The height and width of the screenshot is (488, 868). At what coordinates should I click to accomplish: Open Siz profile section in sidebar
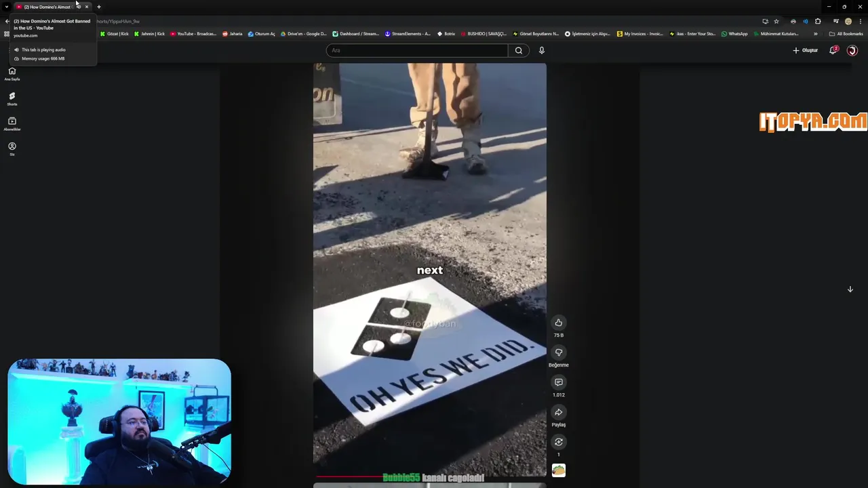click(12, 149)
